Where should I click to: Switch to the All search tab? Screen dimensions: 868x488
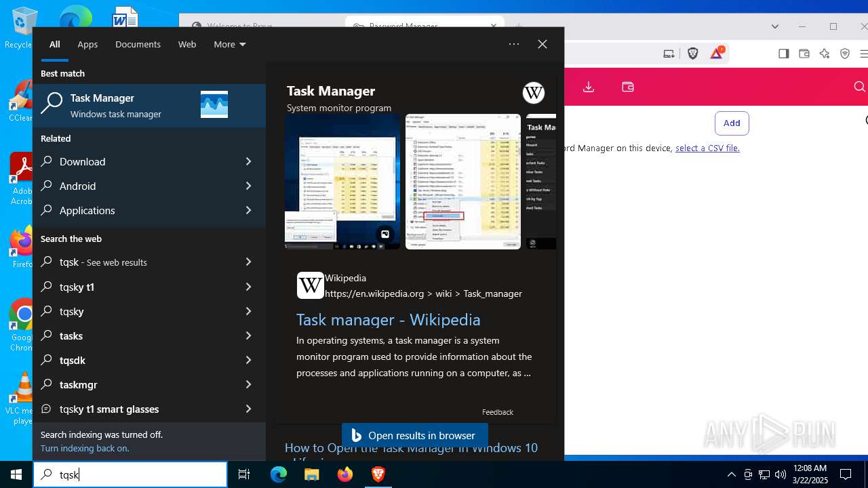pos(55,44)
